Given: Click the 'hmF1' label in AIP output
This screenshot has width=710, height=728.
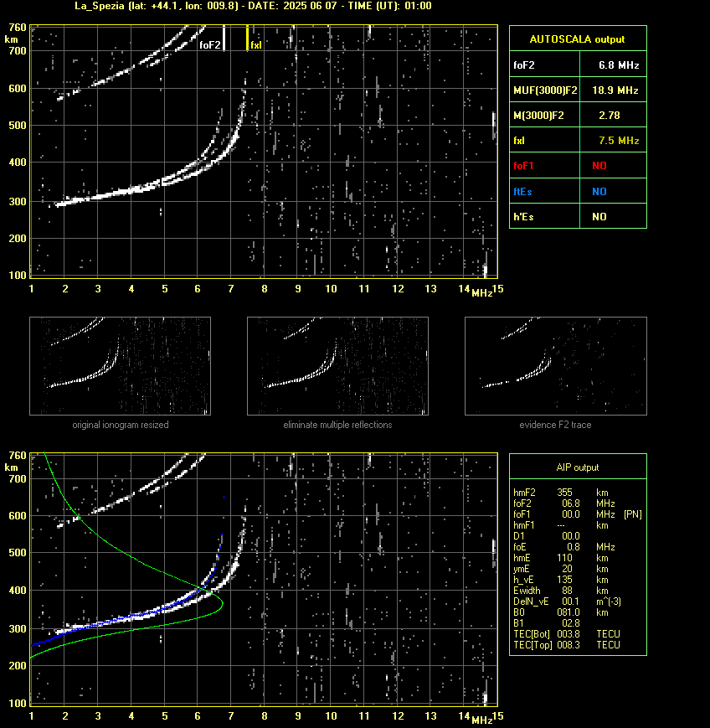Looking at the screenshot, I should 524,525.
